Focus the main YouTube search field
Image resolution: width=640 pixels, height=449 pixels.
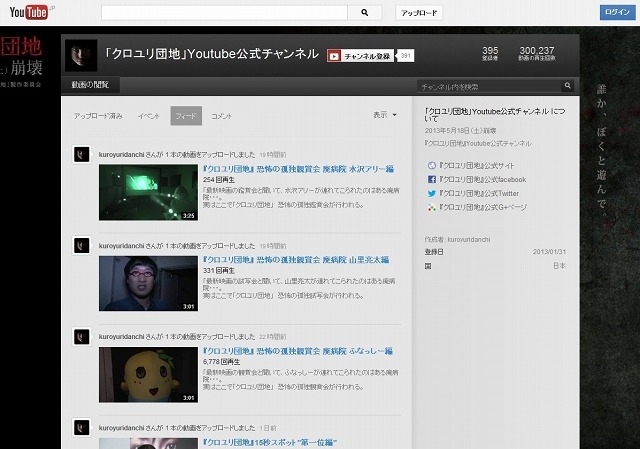pos(224,13)
